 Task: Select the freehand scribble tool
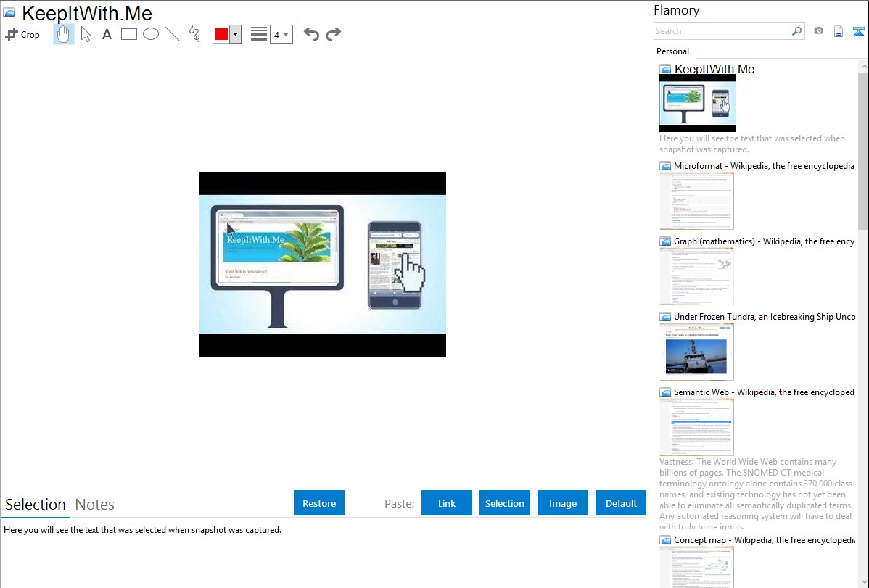[x=194, y=34]
